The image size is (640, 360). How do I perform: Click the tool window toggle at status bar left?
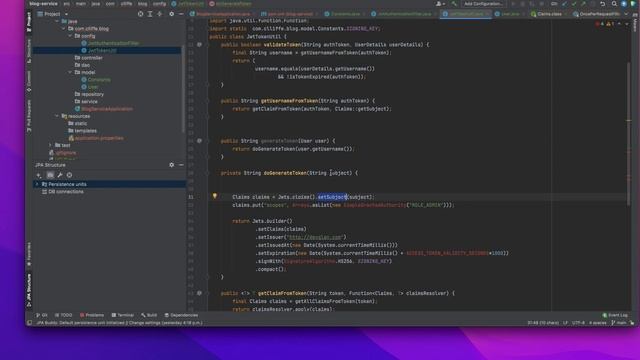click(29, 323)
